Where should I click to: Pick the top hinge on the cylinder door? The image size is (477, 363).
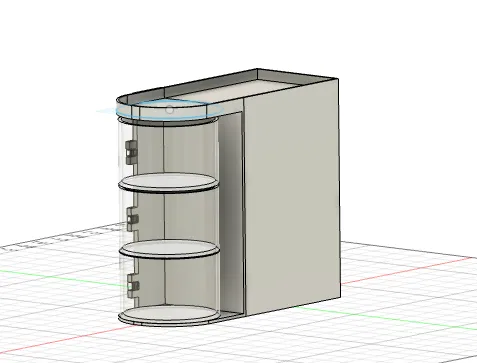tap(131, 152)
